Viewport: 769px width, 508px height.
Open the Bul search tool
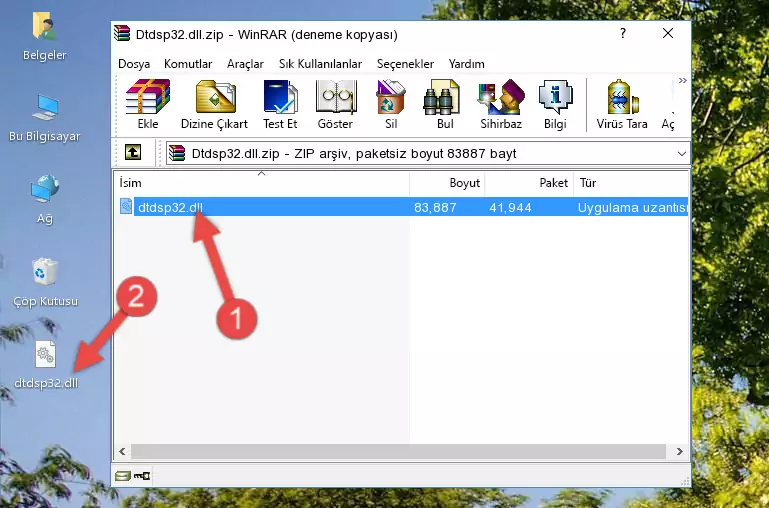point(445,104)
